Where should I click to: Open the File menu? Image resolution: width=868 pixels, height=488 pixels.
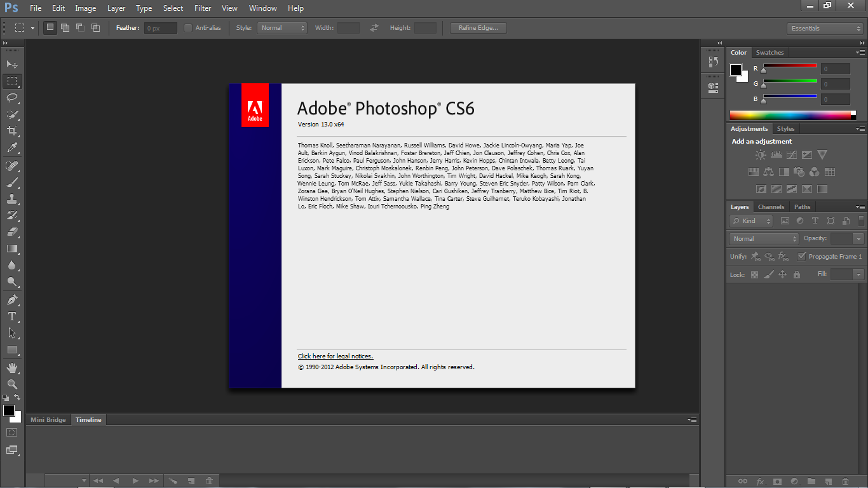point(36,8)
